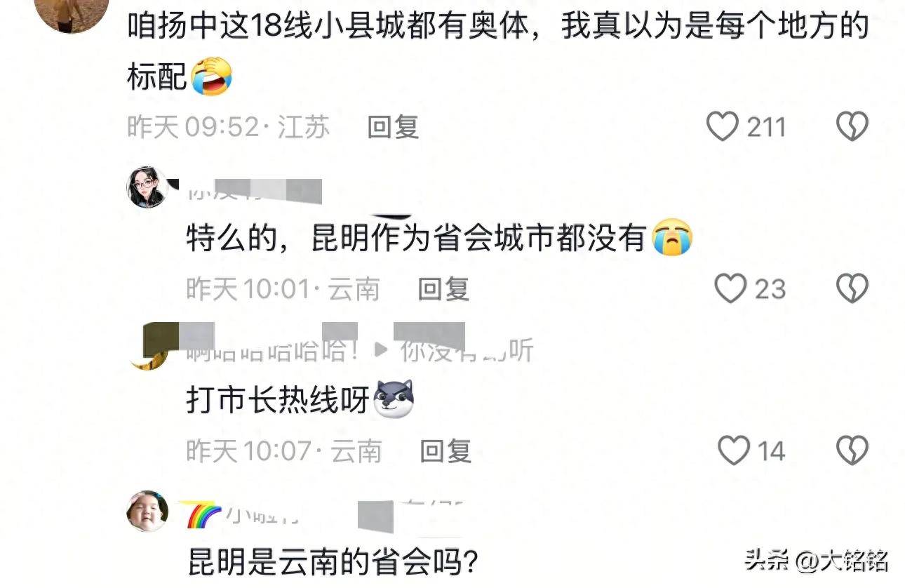Screen dimensions: 905x588
Task: Reply to the 09:52 Jiangsu comment
Action: tap(394, 127)
